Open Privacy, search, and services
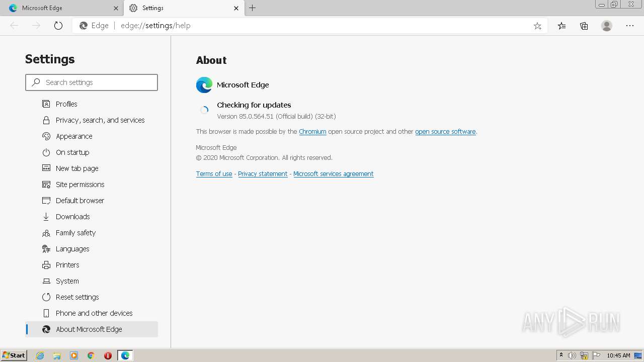Viewport: 644px width, 362px height. coord(92,120)
